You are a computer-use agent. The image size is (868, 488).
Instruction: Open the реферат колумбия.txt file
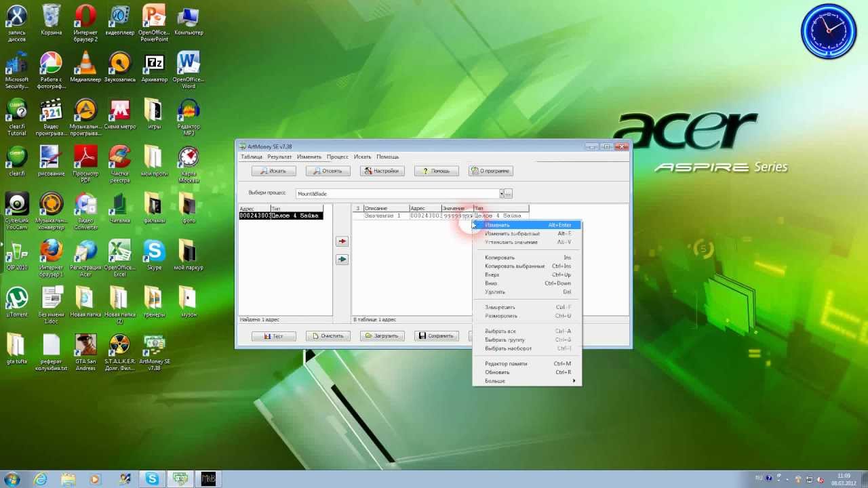(x=51, y=352)
